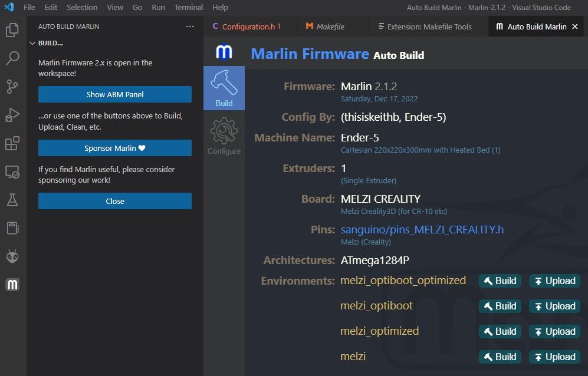The image size is (588, 376).
Task: Click the (Single Extruder) note
Action: [368, 181]
